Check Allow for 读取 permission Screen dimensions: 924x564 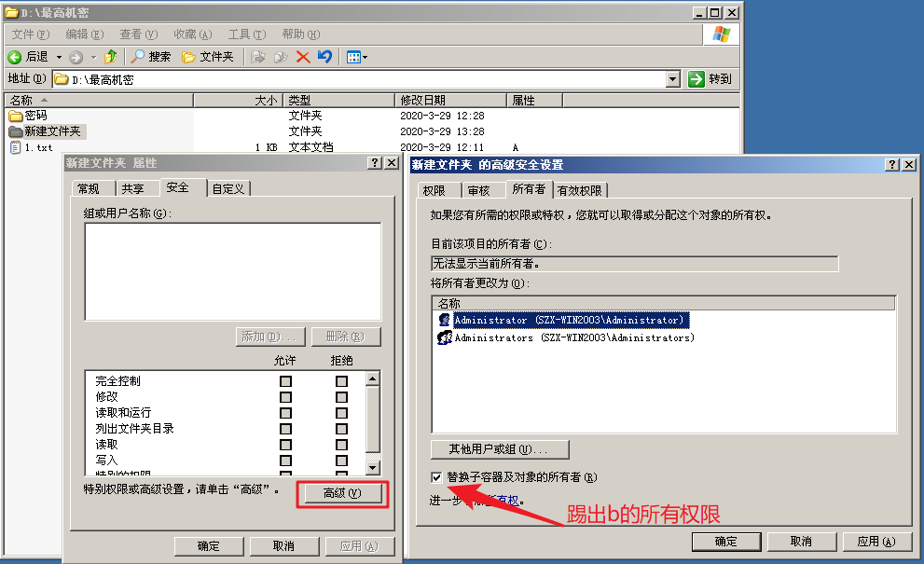(x=286, y=445)
